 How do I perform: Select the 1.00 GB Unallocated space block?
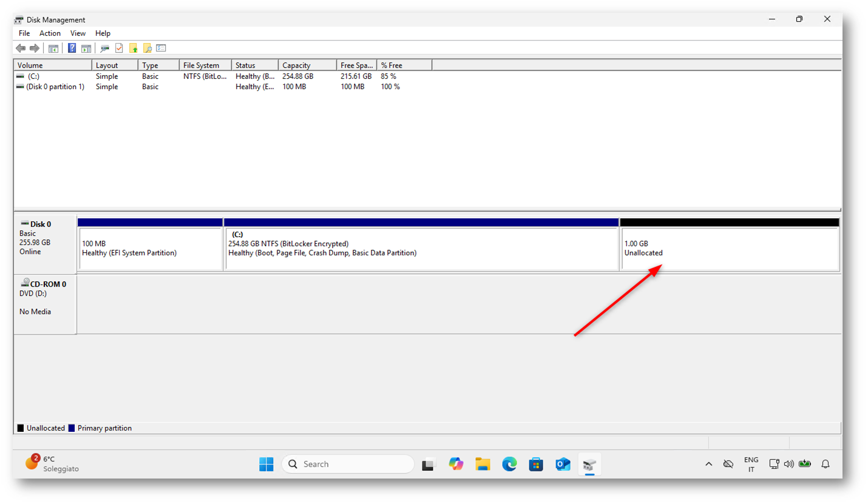(x=728, y=249)
